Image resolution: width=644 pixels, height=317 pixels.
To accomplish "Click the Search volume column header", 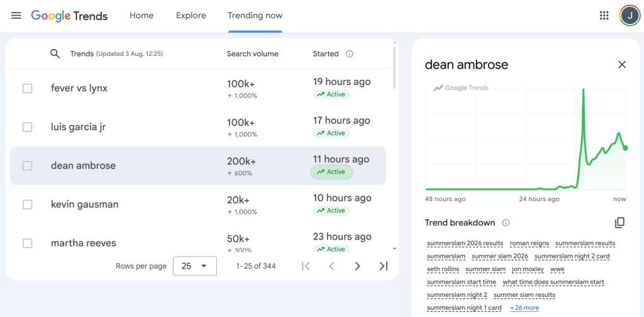I will (253, 54).
